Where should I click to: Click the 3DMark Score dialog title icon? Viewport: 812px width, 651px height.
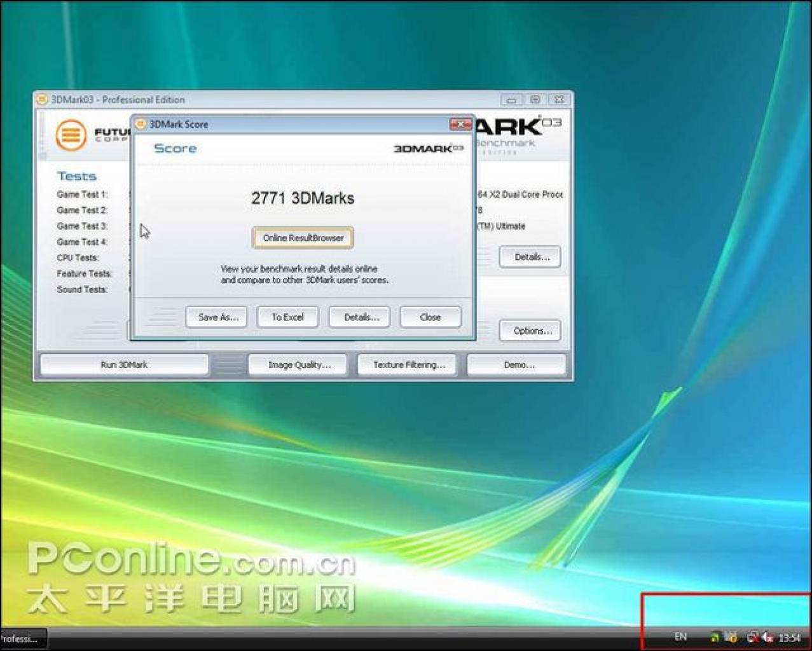pos(141,124)
